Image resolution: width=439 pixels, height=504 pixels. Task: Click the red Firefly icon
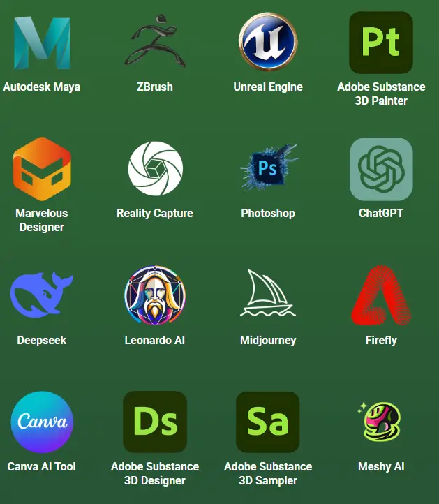pos(381,296)
